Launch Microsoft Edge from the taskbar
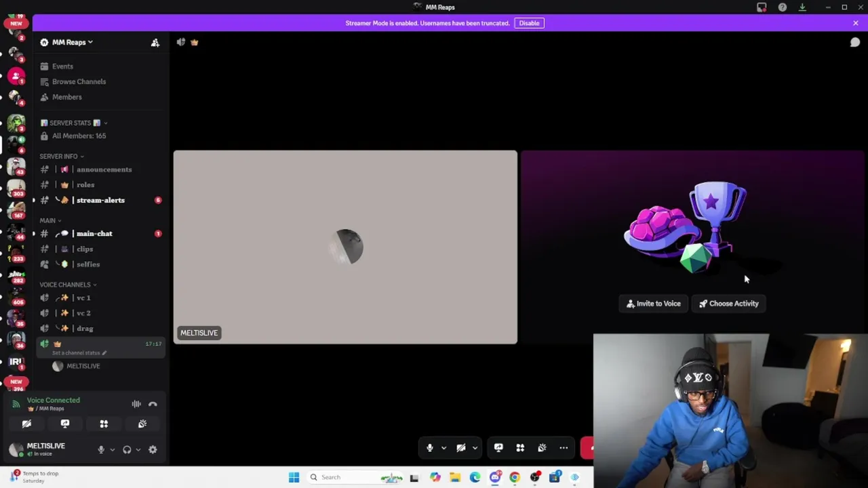Screen dimensions: 868x488 [475, 477]
